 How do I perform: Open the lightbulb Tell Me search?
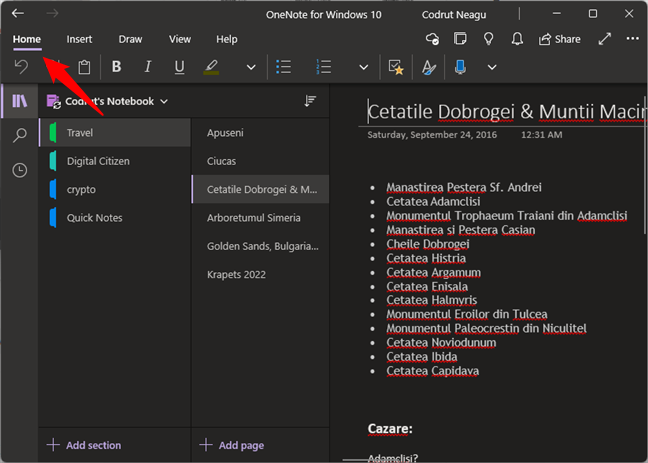(x=489, y=39)
